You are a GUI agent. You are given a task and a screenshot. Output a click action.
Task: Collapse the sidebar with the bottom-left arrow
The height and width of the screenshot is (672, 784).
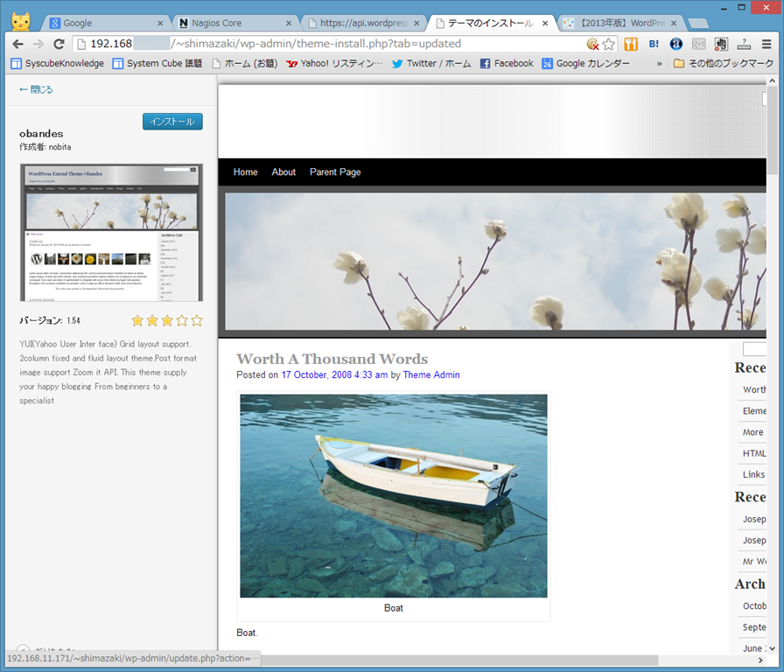(23, 648)
